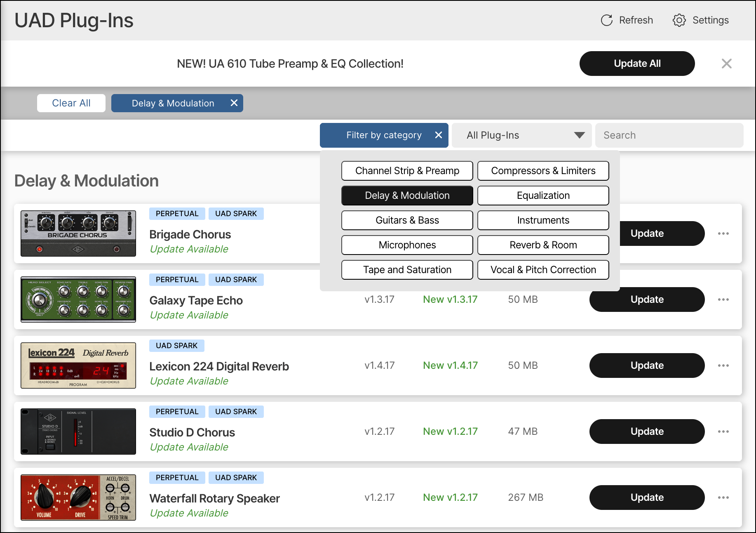
Task: Click Clear All filters button
Action: click(71, 103)
